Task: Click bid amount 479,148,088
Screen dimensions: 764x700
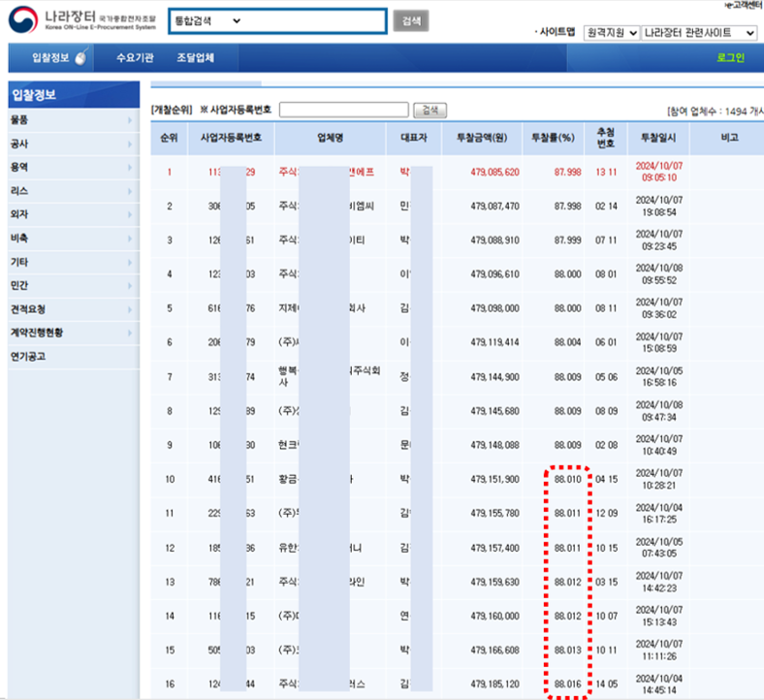Action: pos(495,445)
